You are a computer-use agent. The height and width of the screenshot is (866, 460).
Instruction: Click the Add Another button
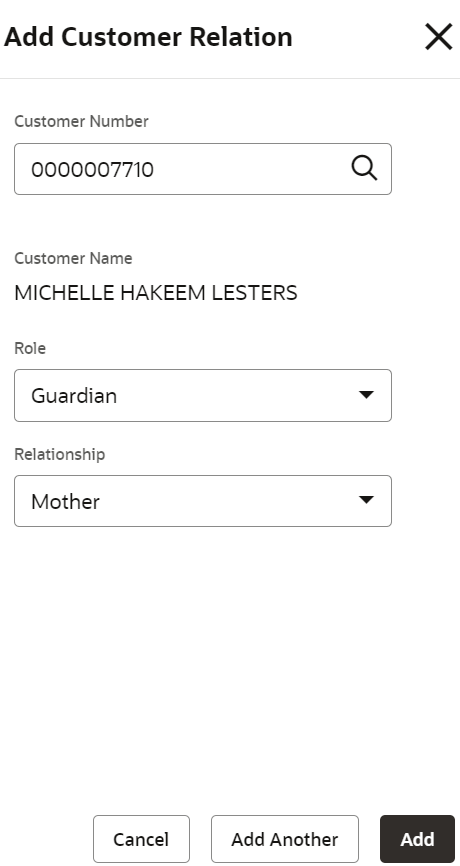[285, 839]
